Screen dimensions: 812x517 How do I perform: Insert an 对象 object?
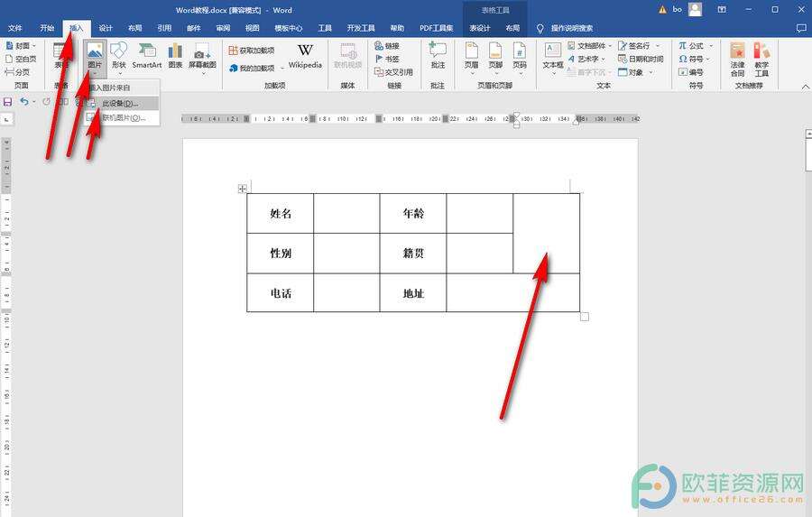[635, 72]
